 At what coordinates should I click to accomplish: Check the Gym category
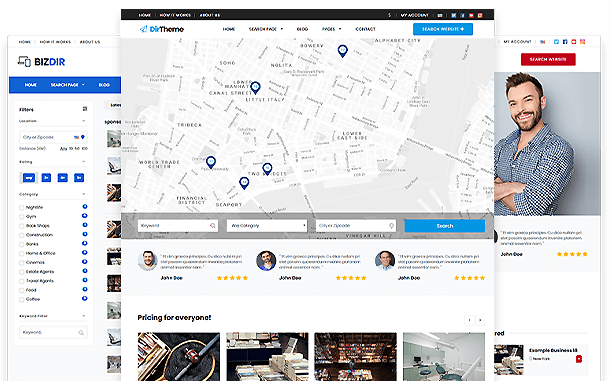21,217
